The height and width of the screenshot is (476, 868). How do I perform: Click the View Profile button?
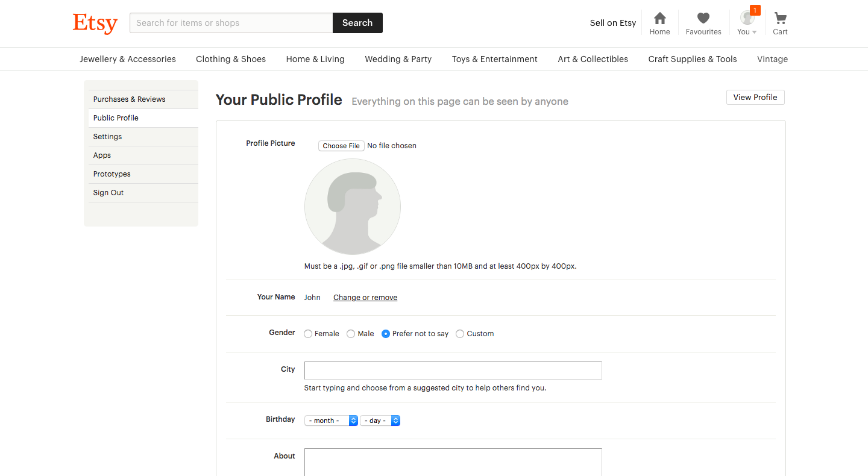point(755,97)
